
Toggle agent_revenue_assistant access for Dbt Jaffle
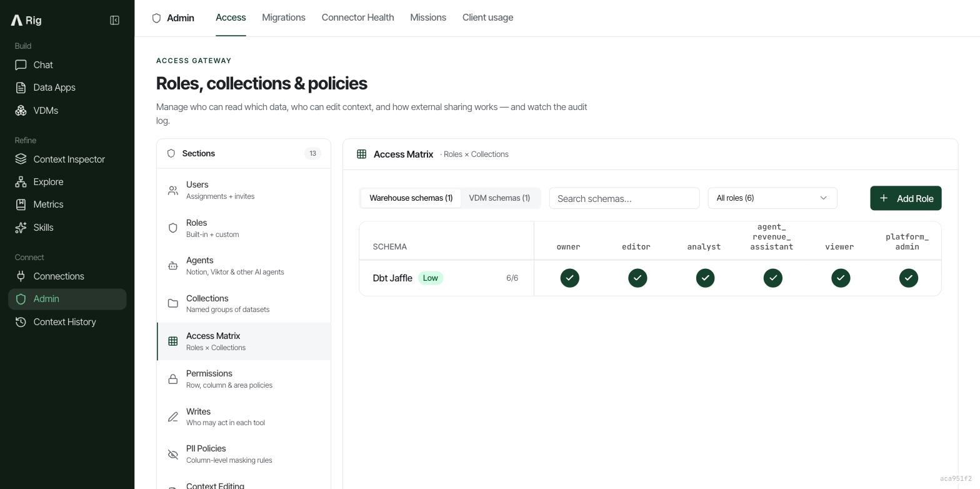coord(773,278)
